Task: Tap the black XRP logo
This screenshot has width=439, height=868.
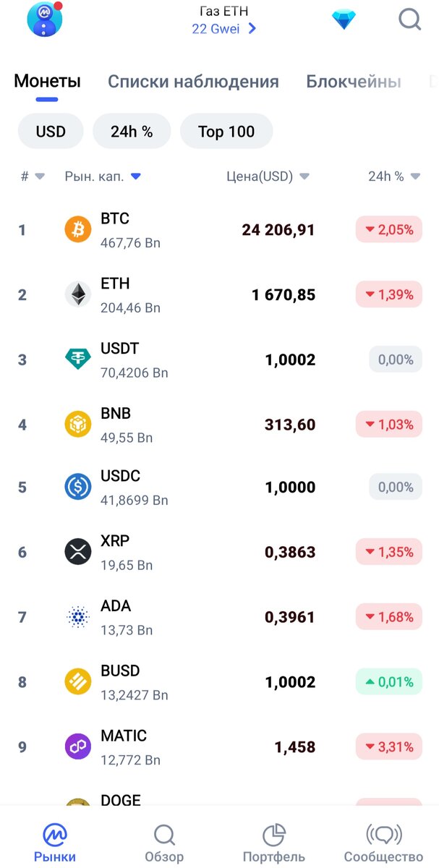Action: [x=78, y=552]
